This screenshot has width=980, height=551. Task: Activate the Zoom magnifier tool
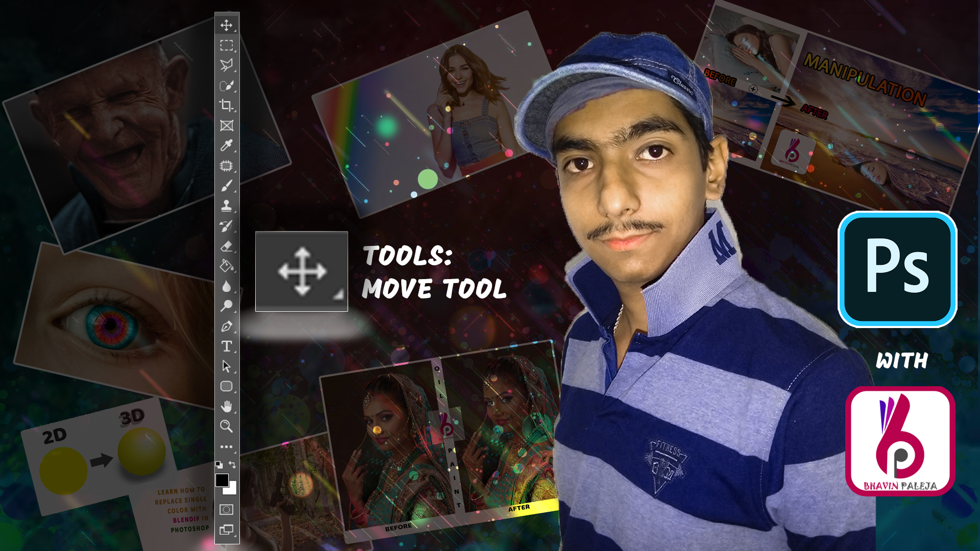[227, 426]
